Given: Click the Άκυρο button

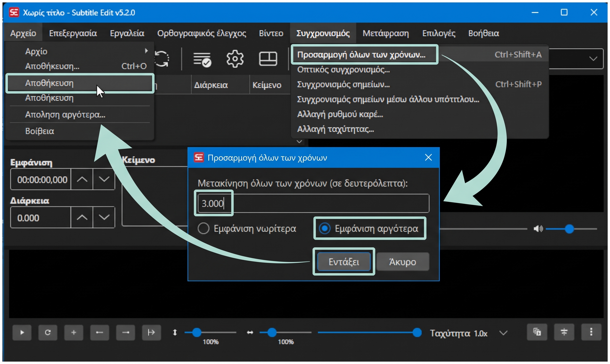Looking at the screenshot, I should pyautogui.click(x=403, y=262).
